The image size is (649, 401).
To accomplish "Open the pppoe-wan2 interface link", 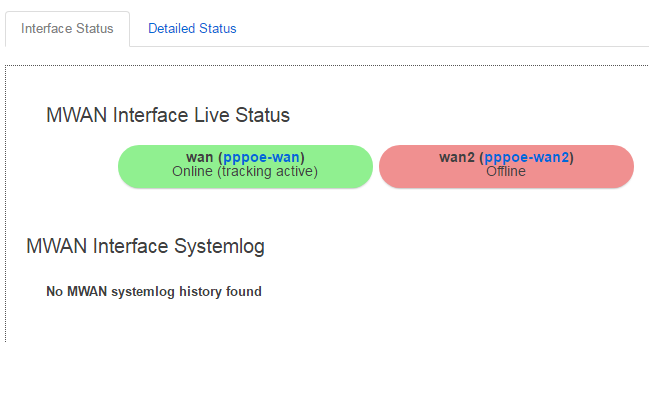I will click(x=526, y=157).
